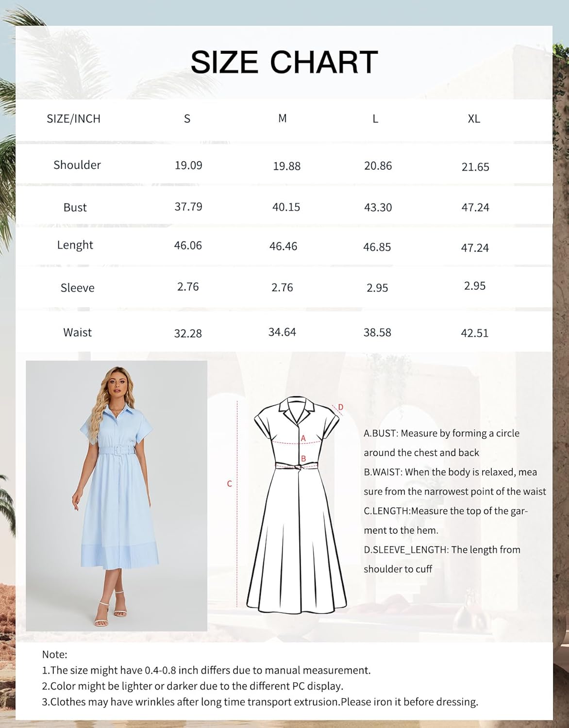Image resolution: width=569 pixels, height=728 pixels.
Task: Expand the Shoulder measurement row
Action: [76, 165]
